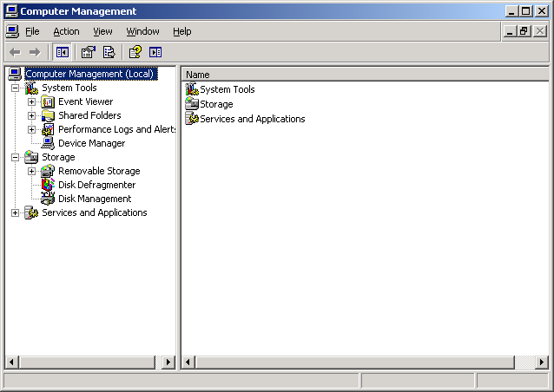Click the System Tools icon in tree

click(31, 88)
